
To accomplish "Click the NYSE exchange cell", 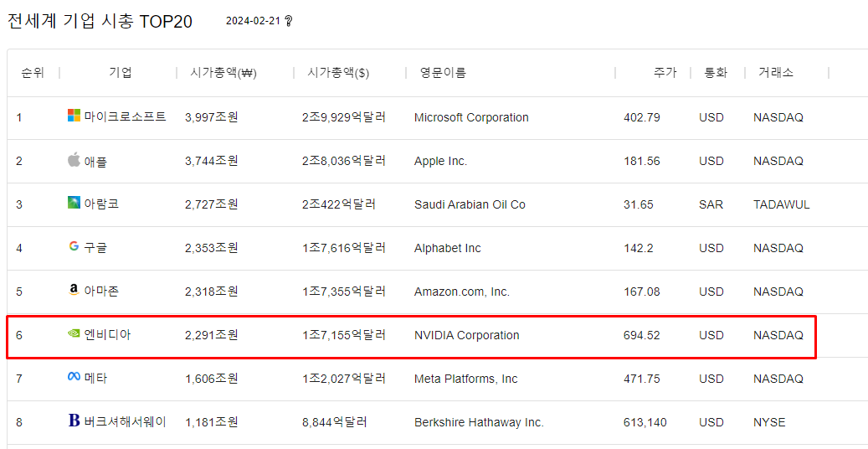I will [x=769, y=422].
